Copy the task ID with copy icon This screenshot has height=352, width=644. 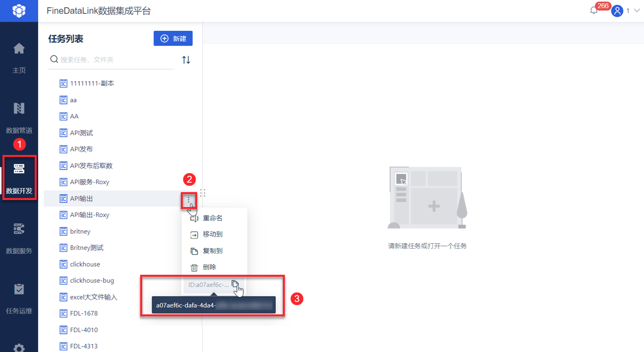click(236, 285)
